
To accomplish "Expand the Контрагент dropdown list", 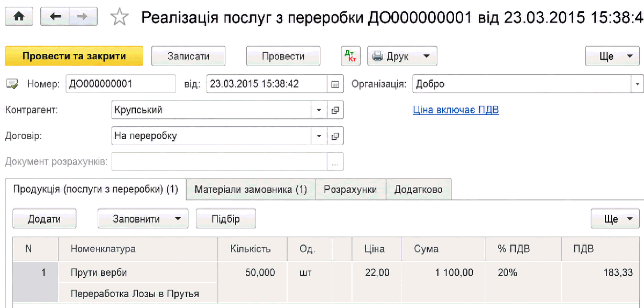I will click(x=319, y=110).
